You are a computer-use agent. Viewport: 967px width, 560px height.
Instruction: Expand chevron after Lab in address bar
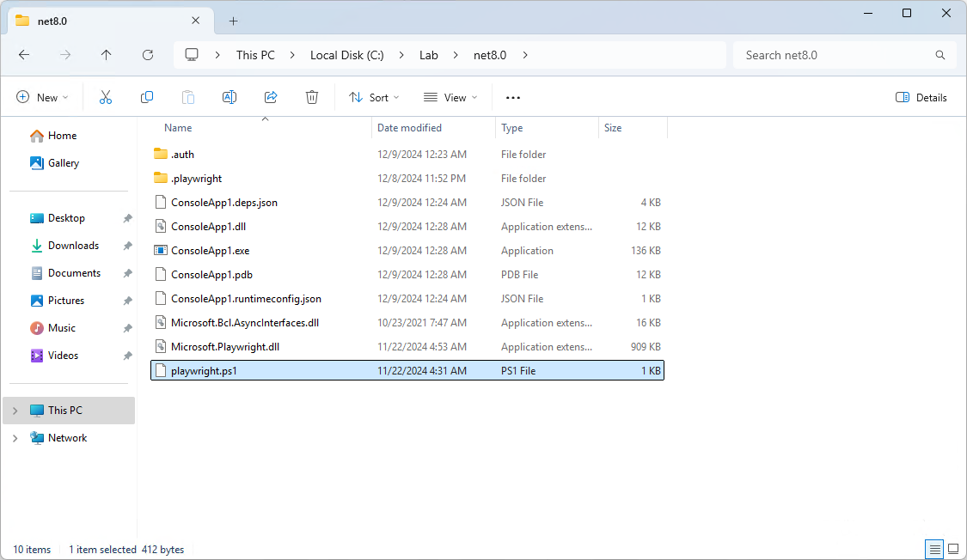tap(455, 55)
